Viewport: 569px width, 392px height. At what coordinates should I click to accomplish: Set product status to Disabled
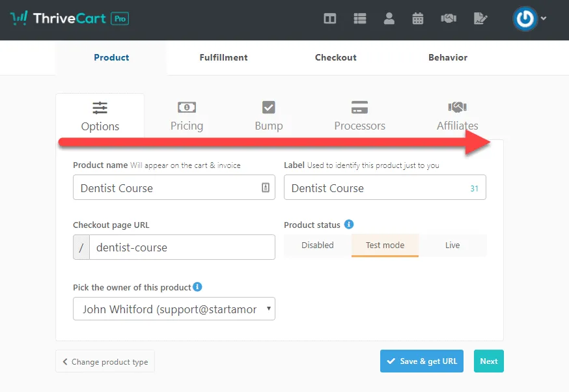click(317, 245)
